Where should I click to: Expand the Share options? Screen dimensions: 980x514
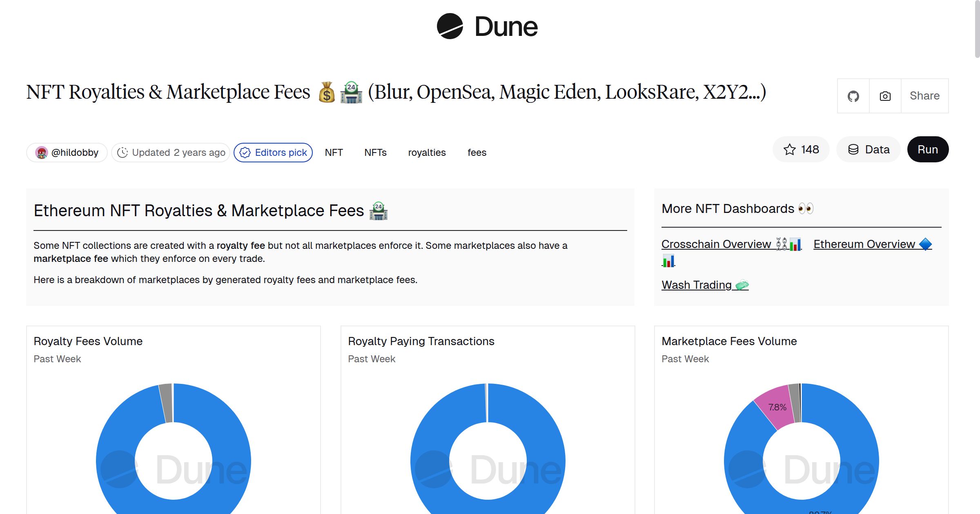point(924,95)
